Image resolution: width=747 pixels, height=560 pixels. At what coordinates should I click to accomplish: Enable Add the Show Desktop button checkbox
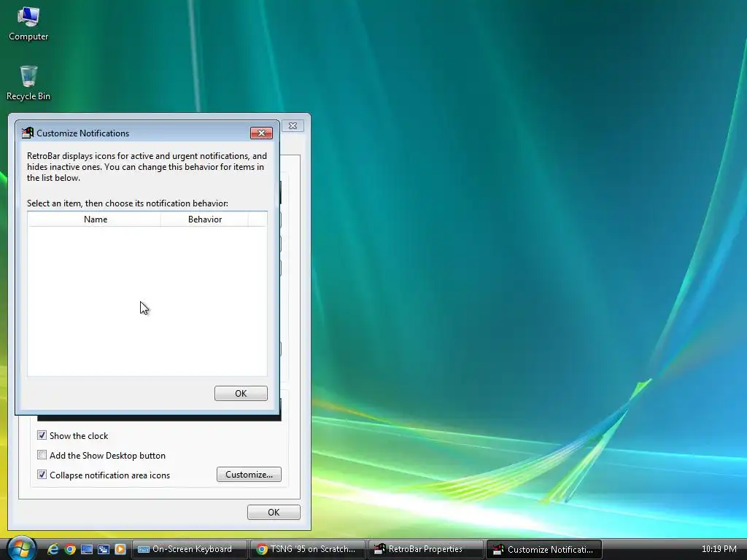coord(42,455)
